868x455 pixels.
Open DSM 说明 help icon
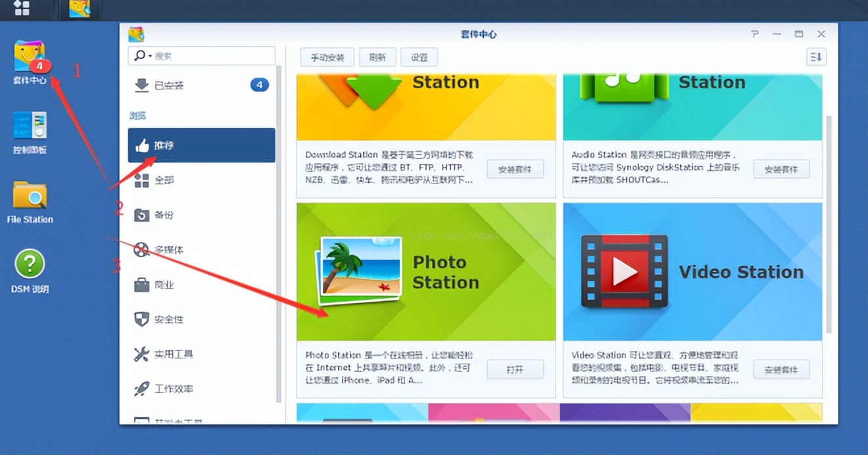pos(28,263)
